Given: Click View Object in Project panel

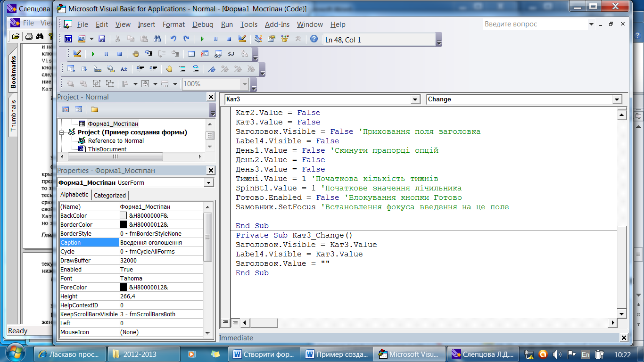Looking at the screenshot, I should coord(78,109).
